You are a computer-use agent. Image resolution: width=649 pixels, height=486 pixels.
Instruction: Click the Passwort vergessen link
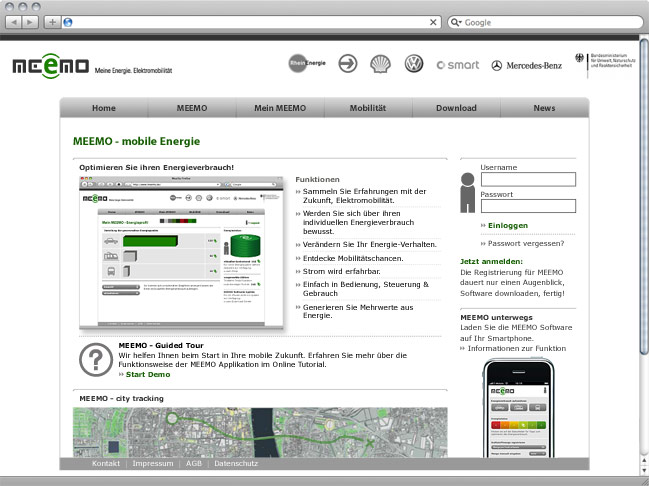pos(525,243)
